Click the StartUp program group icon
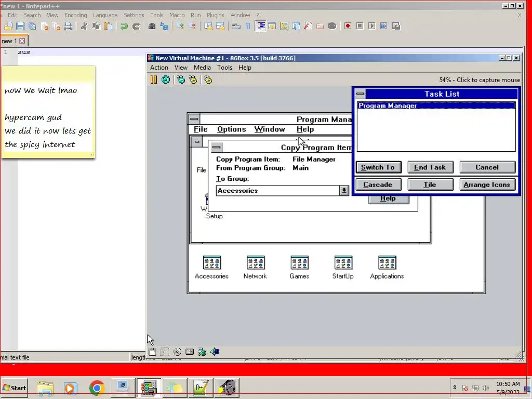The height and width of the screenshot is (399, 532). pos(343,268)
